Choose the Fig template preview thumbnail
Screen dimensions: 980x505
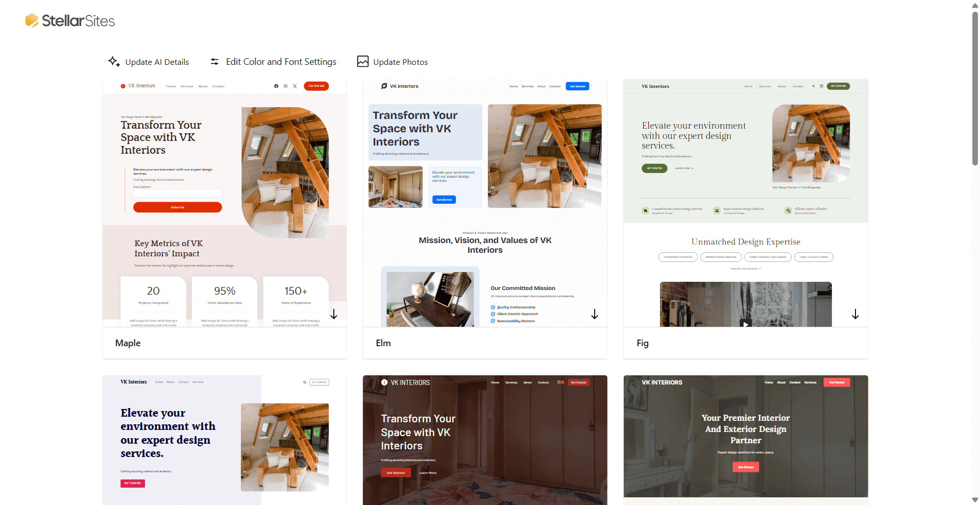(746, 204)
